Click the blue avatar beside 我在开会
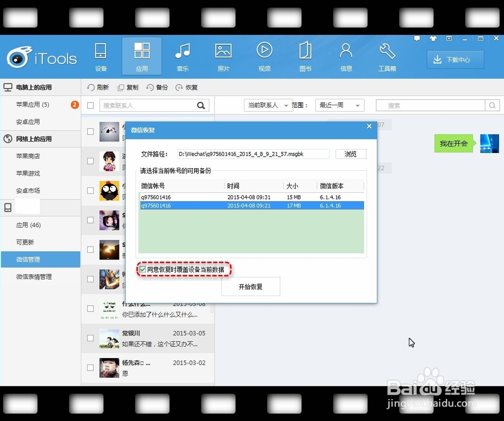The height and width of the screenshot is (421, 504). tap(489, 144)
